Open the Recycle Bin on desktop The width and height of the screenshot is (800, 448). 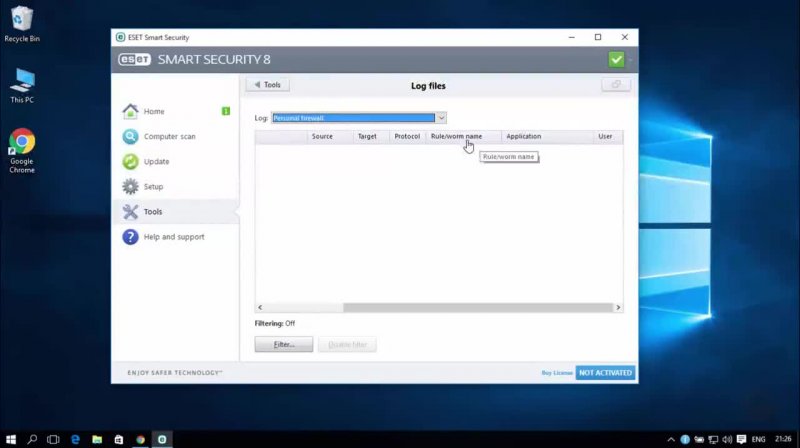coord(22,18)
